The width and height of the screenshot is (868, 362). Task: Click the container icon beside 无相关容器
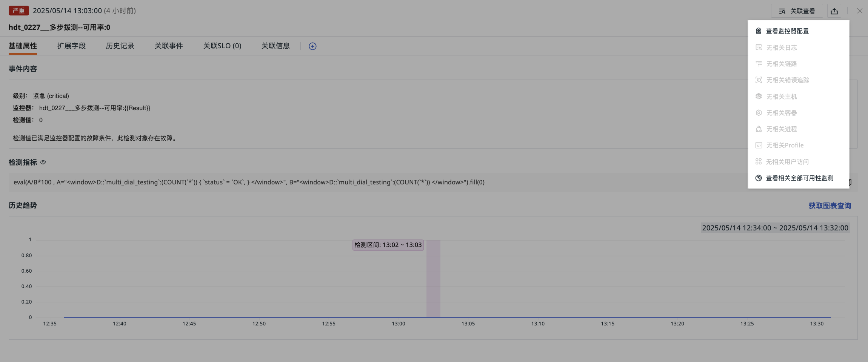point(759,113)
